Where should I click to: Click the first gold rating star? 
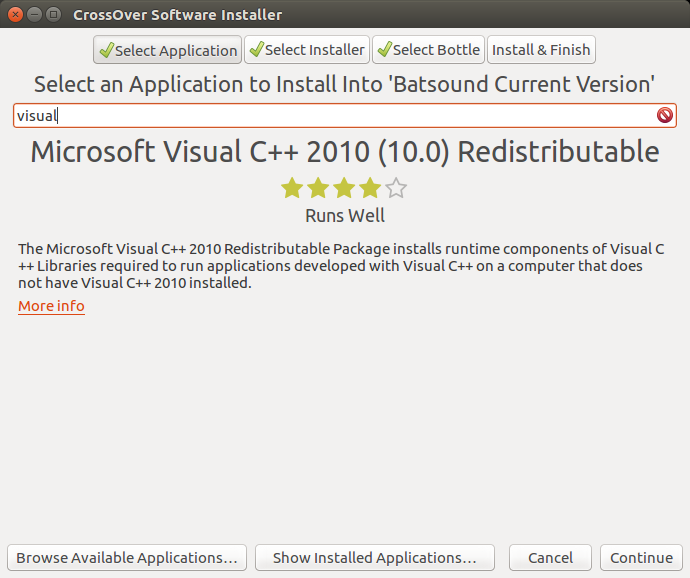click(292, 188)
